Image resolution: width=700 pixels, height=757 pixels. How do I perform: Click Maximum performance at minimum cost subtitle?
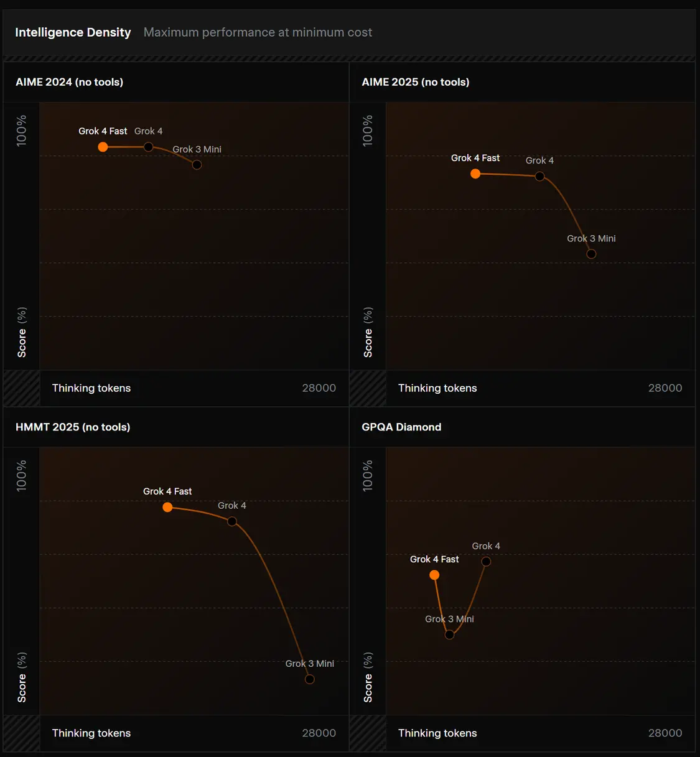[258, 32]
